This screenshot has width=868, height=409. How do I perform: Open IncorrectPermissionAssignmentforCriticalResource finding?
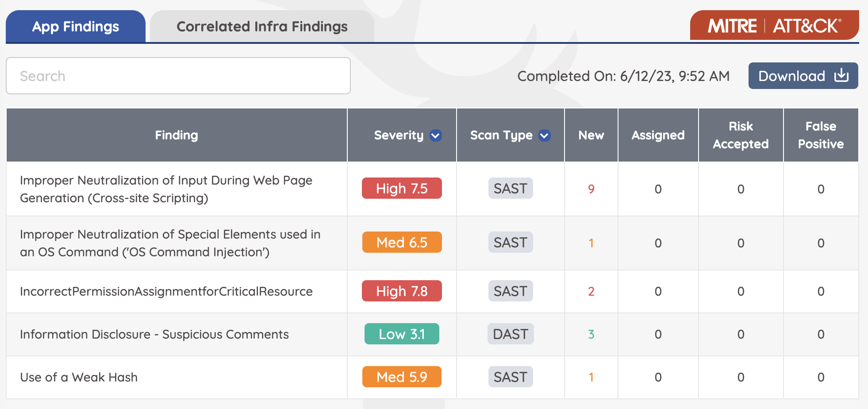[x=166, y=291]
